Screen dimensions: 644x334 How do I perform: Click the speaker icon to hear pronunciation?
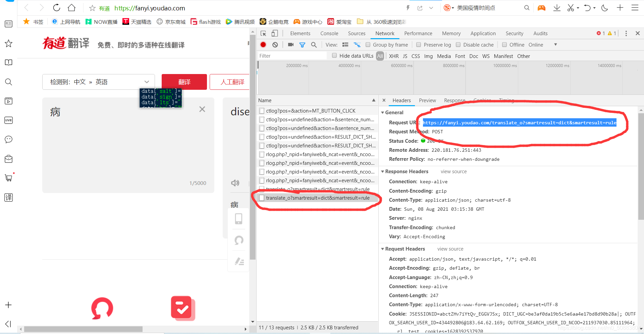click(235, 183)
